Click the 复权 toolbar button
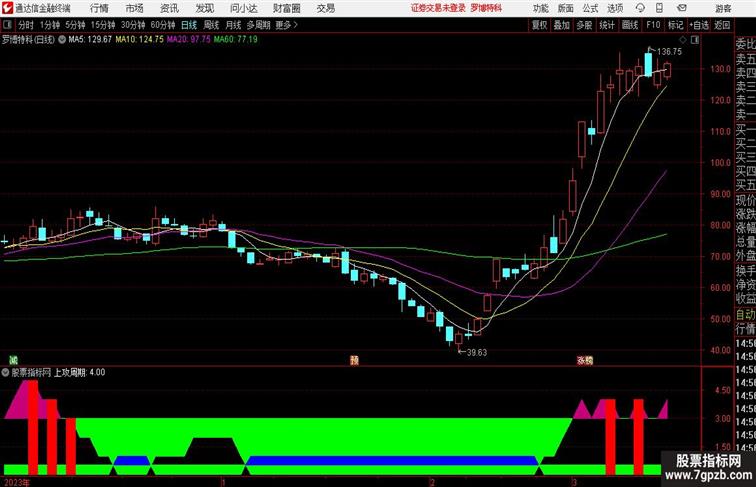This screenshot has height=487, width=756. coord(540,25)
